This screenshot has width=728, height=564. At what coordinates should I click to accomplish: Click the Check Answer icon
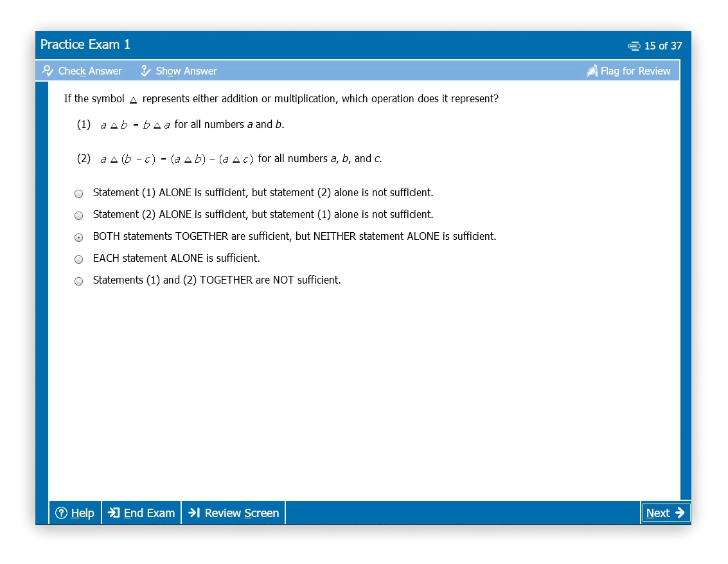pyautogui.click(x=48, y=71)
